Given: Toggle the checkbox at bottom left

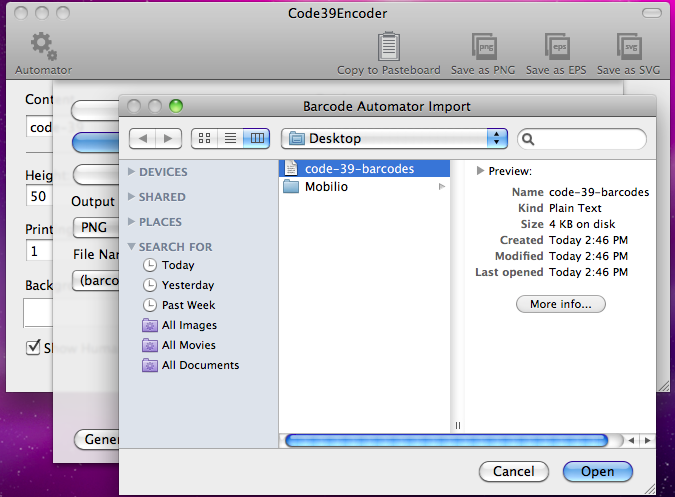Looking at the screenshot, I should [x=33, y=348].
